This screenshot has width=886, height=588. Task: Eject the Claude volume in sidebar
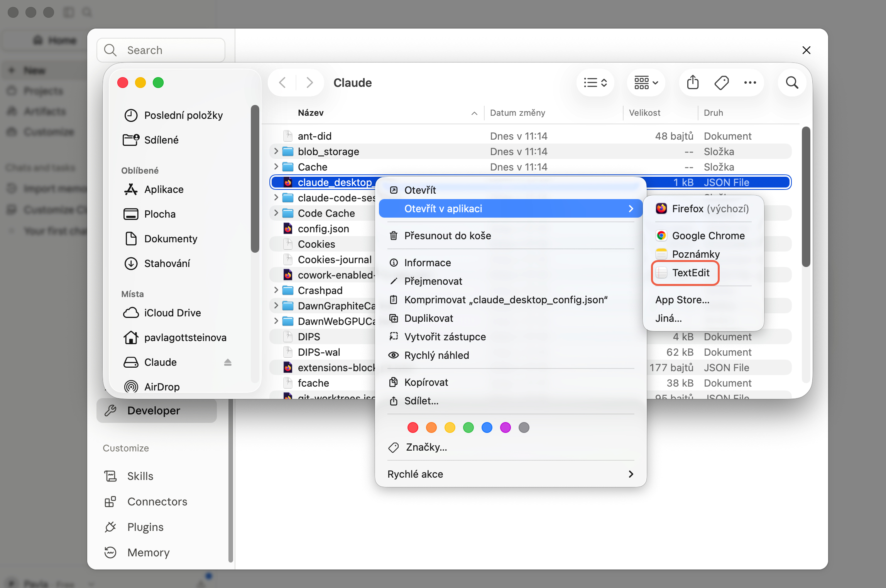pos(228,362)
